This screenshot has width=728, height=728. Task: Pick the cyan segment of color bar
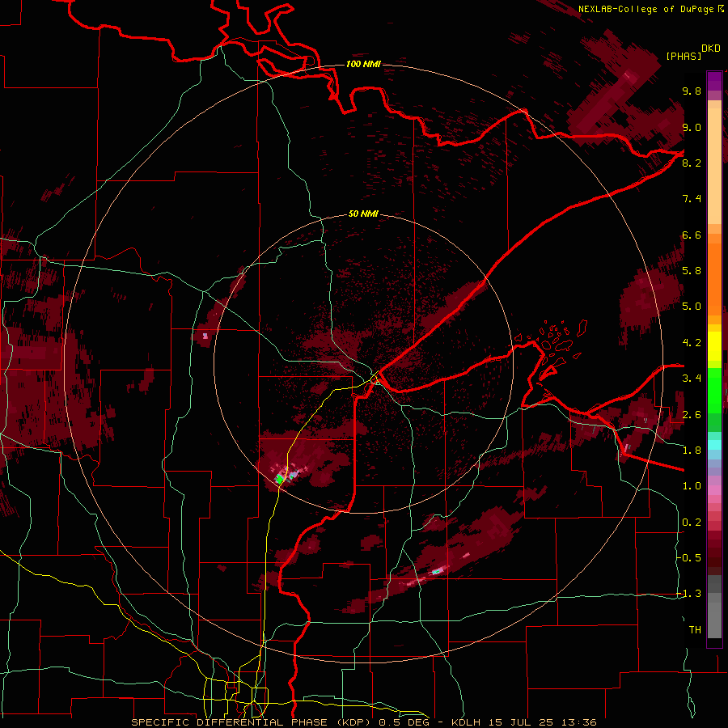[x=714, y=445]
